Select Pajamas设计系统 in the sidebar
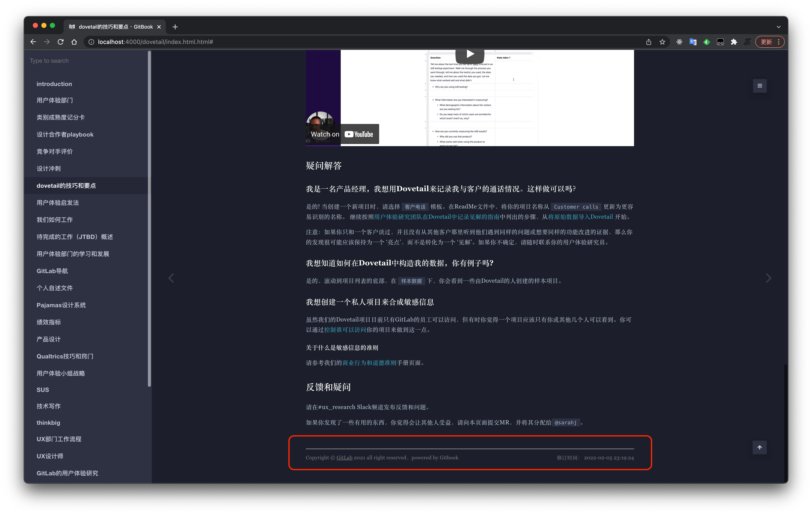 pos(61,305)
